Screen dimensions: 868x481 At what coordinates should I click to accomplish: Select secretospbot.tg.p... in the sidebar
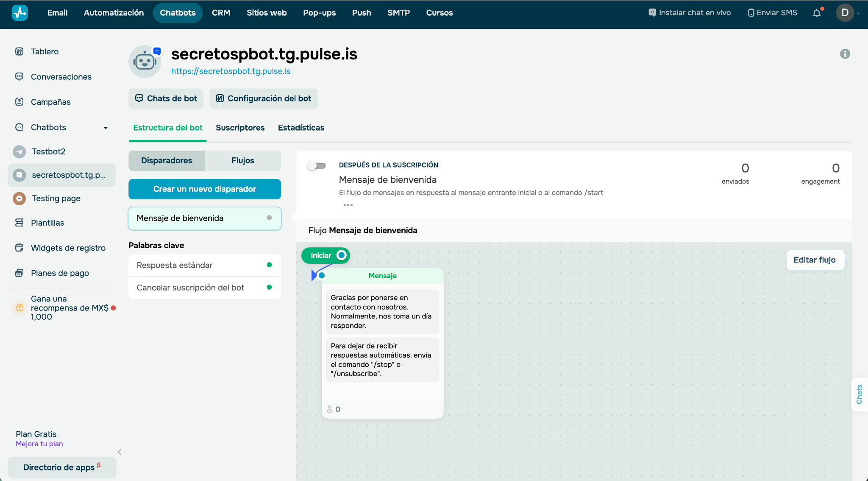(62, 175)
